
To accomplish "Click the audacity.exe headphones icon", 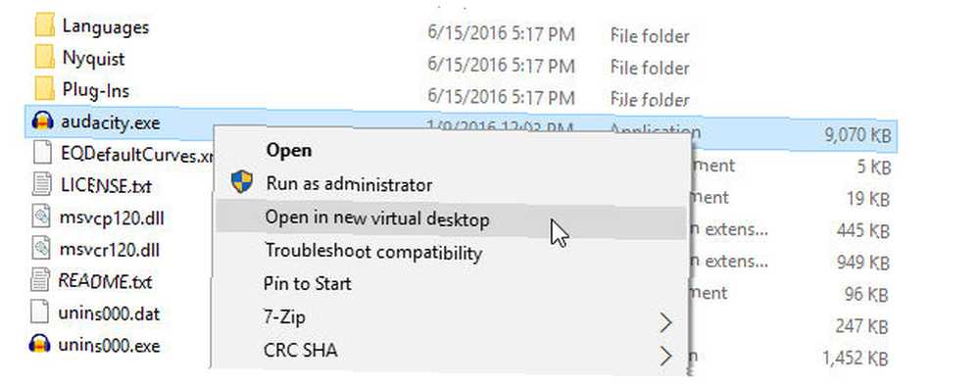I will tap(41, 121).
